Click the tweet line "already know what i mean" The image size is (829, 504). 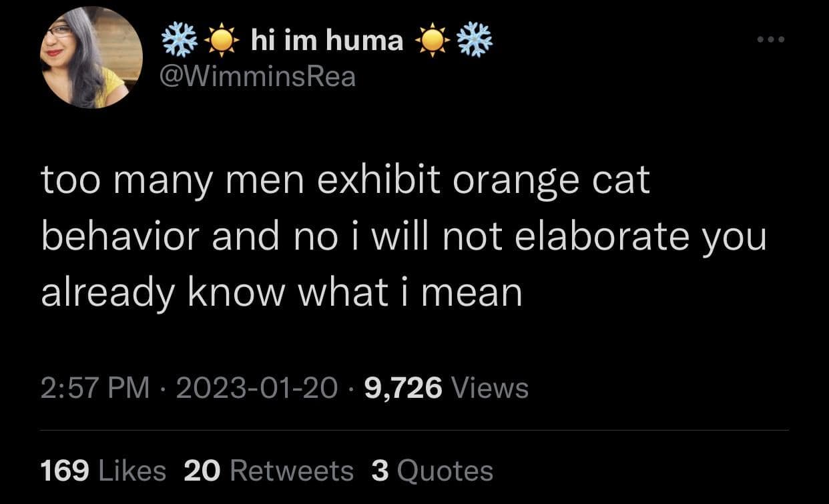[x=281, y=294]
